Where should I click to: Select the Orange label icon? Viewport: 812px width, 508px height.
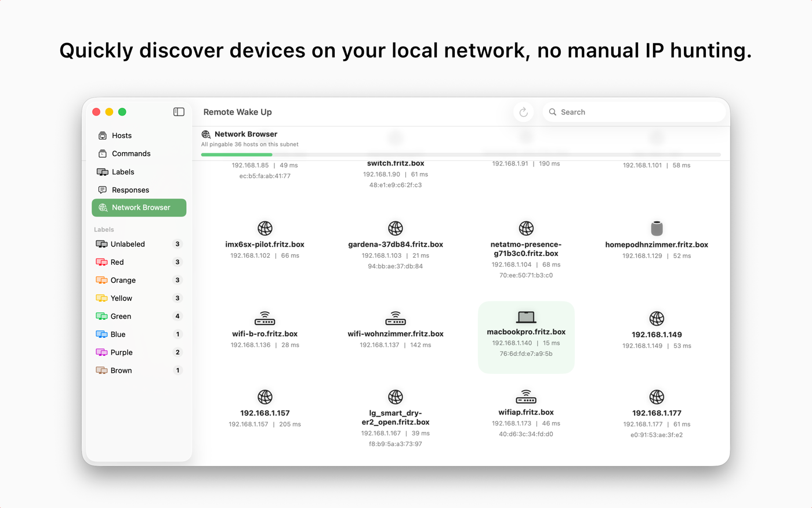point(101,280)
